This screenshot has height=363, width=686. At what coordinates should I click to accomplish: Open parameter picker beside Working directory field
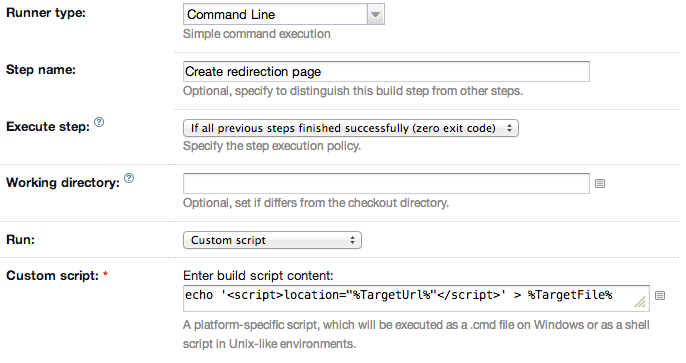(600, 184)
